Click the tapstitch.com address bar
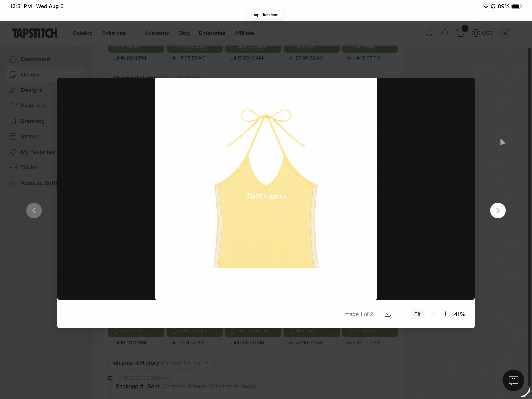Viewport: 532px width, 399px height. [x=266, y=15]
